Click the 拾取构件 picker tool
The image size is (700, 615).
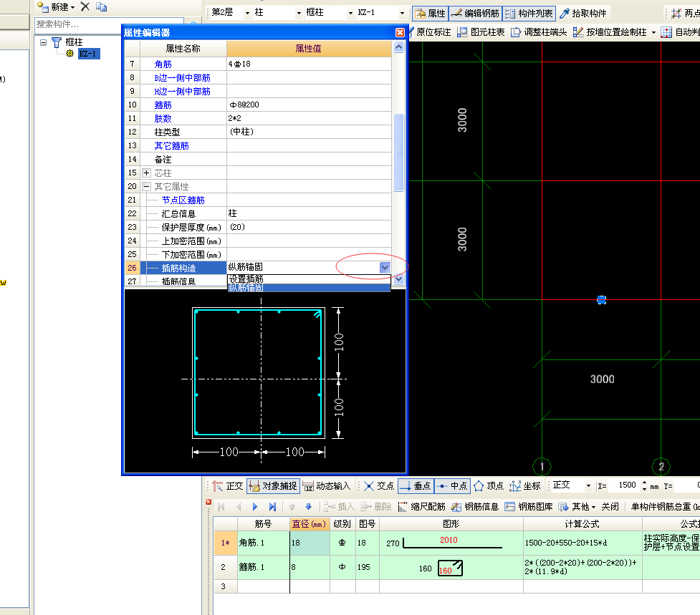[583, 14]
